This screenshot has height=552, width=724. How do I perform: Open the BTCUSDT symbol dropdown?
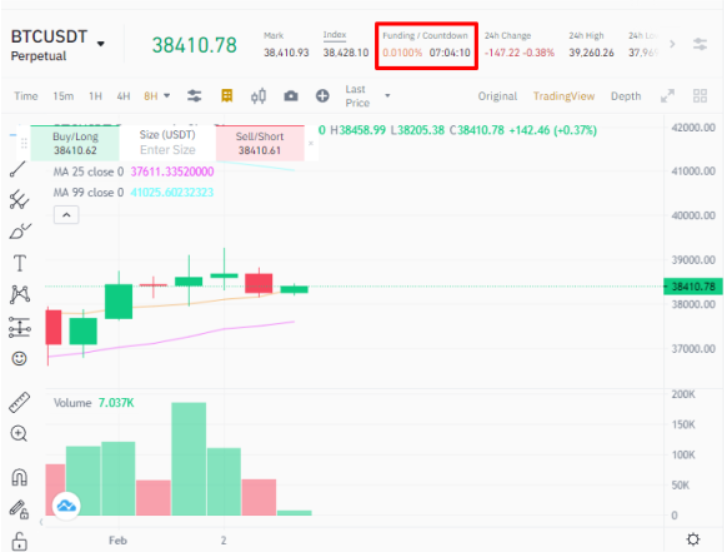point(101,44)
